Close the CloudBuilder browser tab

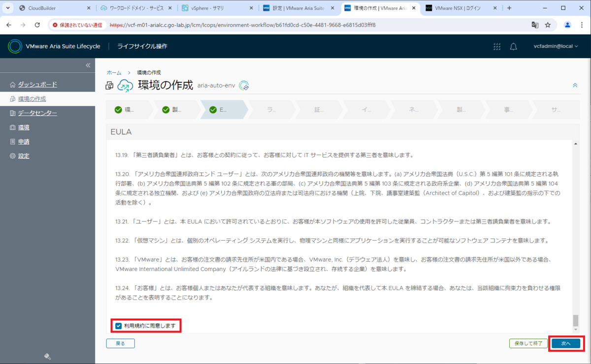89,8
